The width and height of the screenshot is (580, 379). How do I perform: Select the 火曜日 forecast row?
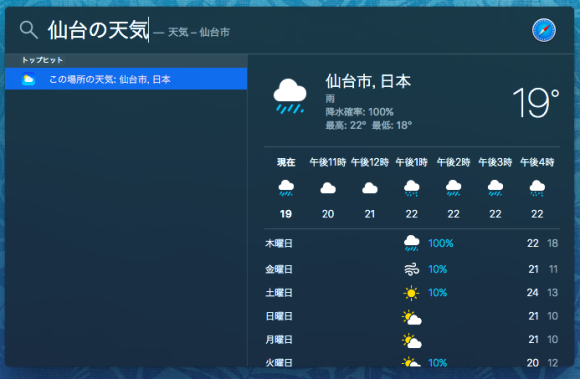pyautogui.click(x=412, y=362)
